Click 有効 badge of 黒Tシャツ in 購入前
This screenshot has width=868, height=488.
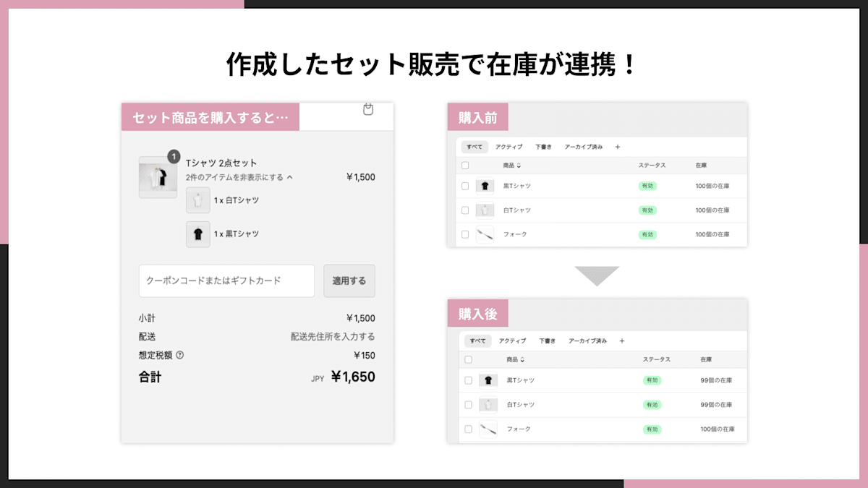click(647, 187)
